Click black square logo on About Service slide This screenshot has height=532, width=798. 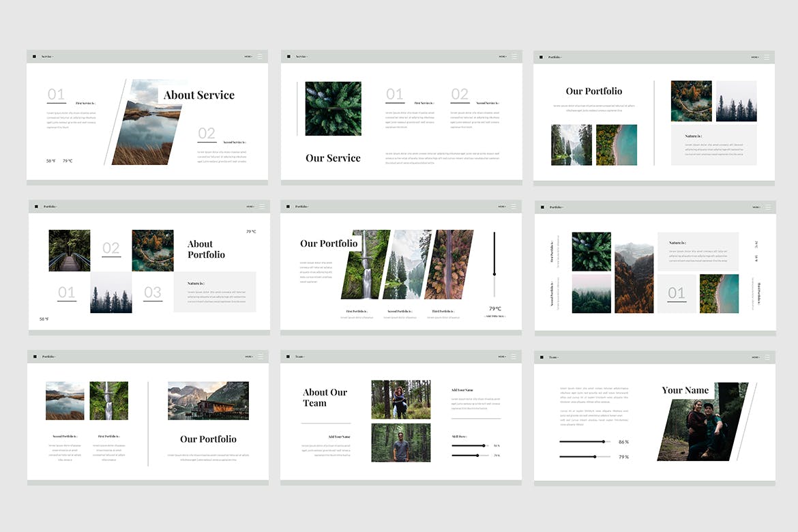35,57
